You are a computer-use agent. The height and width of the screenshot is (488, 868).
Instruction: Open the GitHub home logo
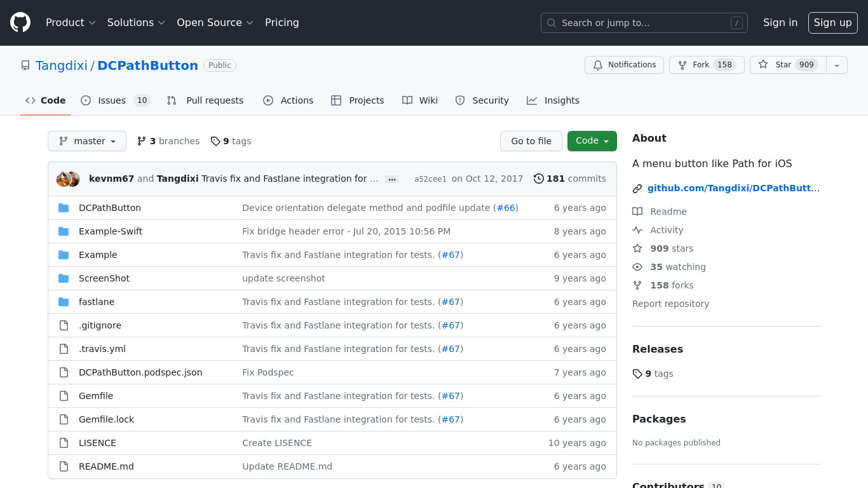[20, 23]
